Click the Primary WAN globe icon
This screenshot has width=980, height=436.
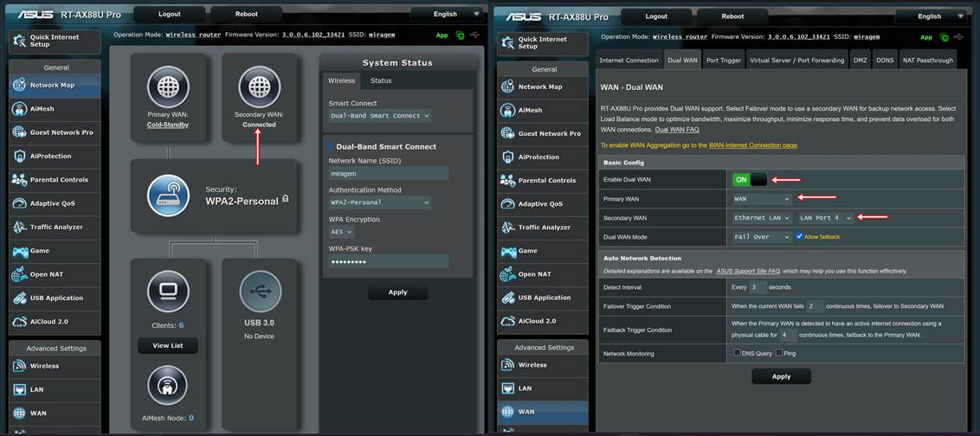[168, 87]
